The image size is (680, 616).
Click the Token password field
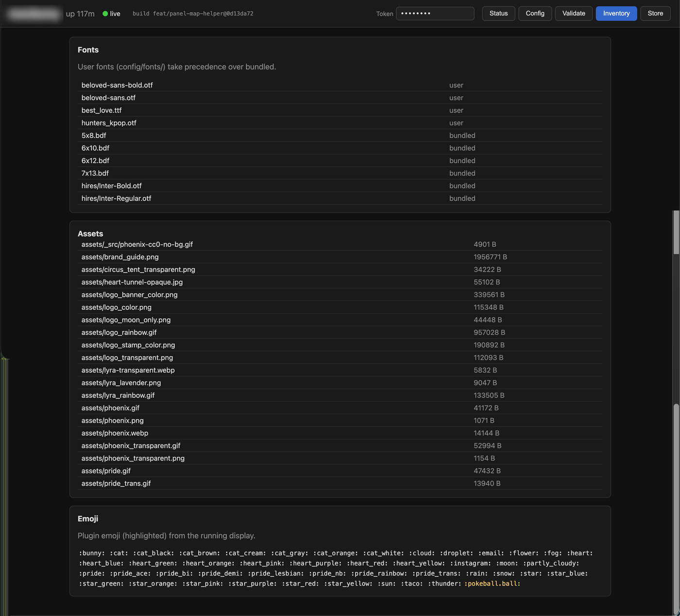(435, 14)
